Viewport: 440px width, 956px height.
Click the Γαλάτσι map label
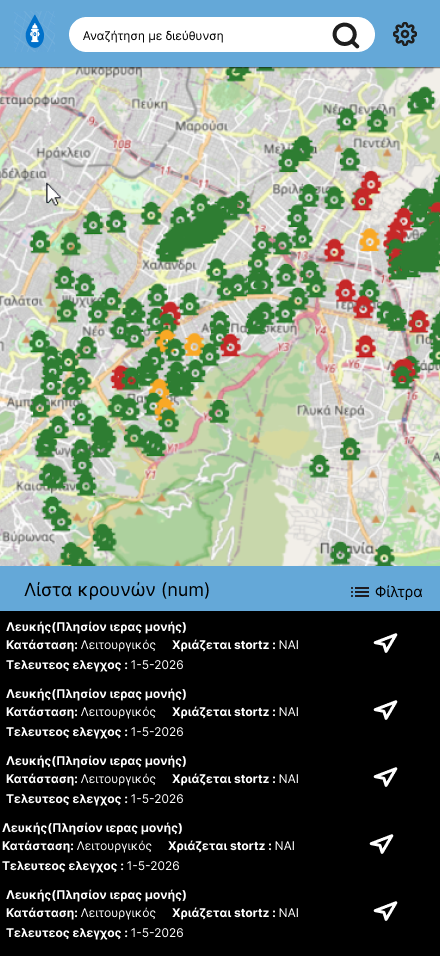point(21,301)
